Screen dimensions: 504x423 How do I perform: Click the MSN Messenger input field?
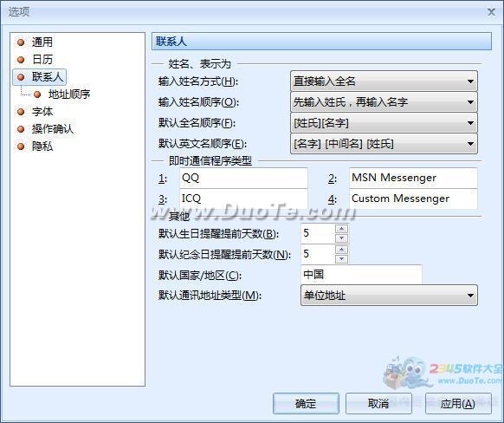(413, 178)
